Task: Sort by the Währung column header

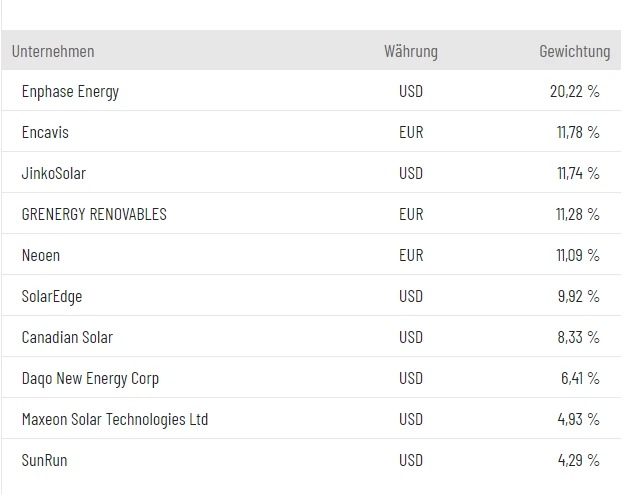Action: click(410, 51)
